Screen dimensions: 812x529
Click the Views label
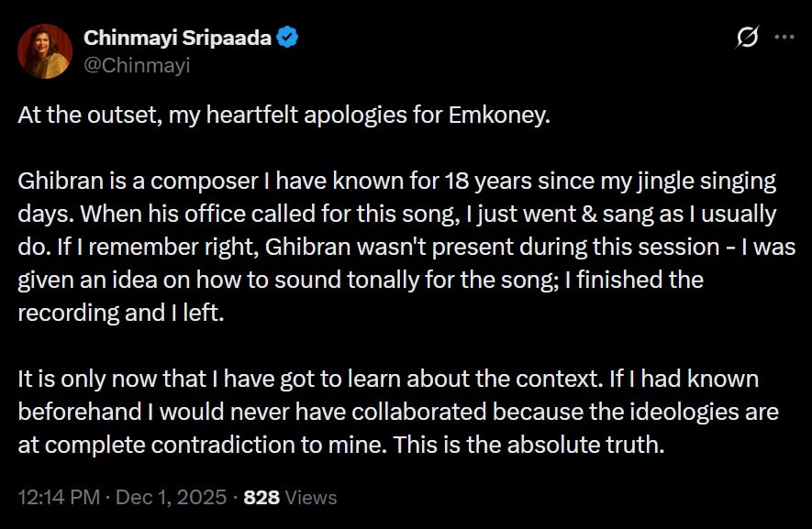[x=311, y=498]
